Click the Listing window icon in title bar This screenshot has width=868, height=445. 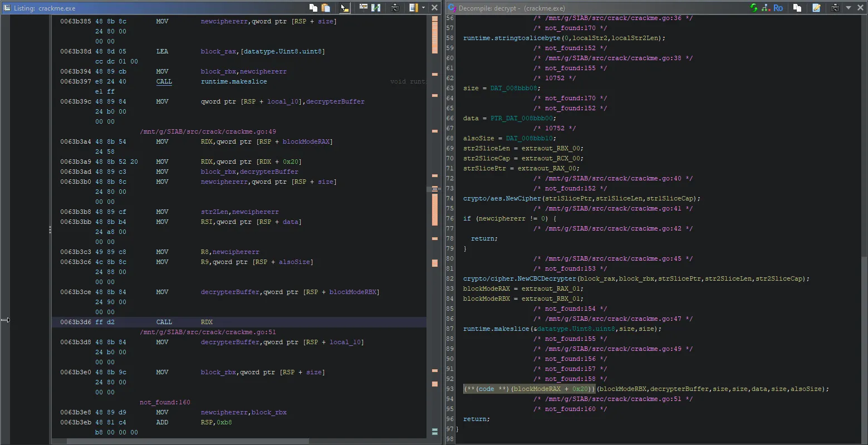pyautogui.click(x=7, y=8)
